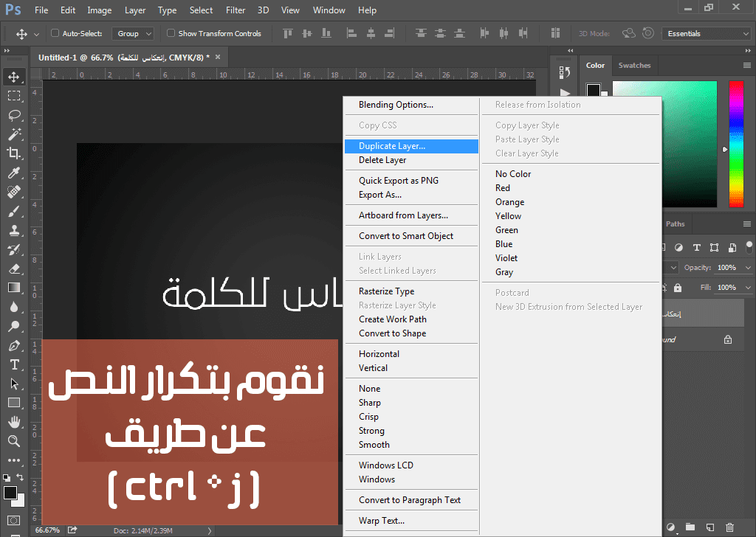Open the Move tool preset arrow

click(36, 34)
